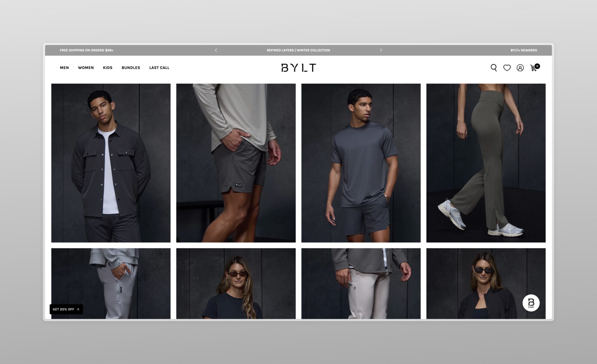Open the Kids menu
The width and height of the screenshot is (597, 364).
coord(108,68)
